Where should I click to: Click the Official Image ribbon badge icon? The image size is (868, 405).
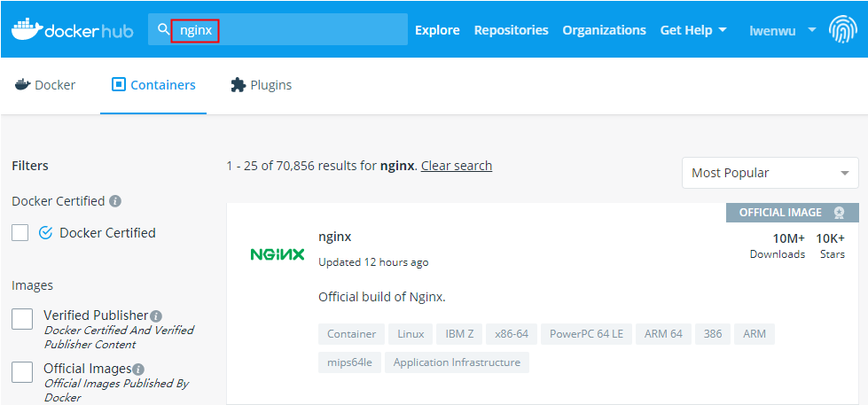(x=840, y=213)
